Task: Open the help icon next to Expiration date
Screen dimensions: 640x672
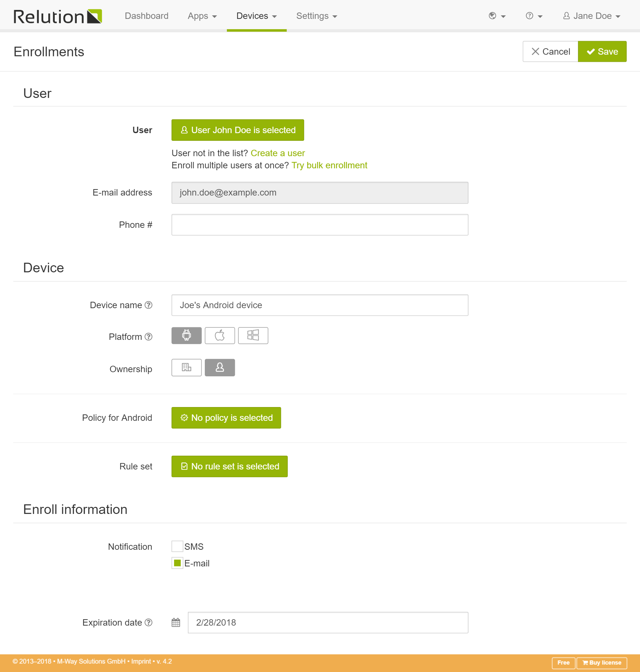Action: [x=148, y=622]
